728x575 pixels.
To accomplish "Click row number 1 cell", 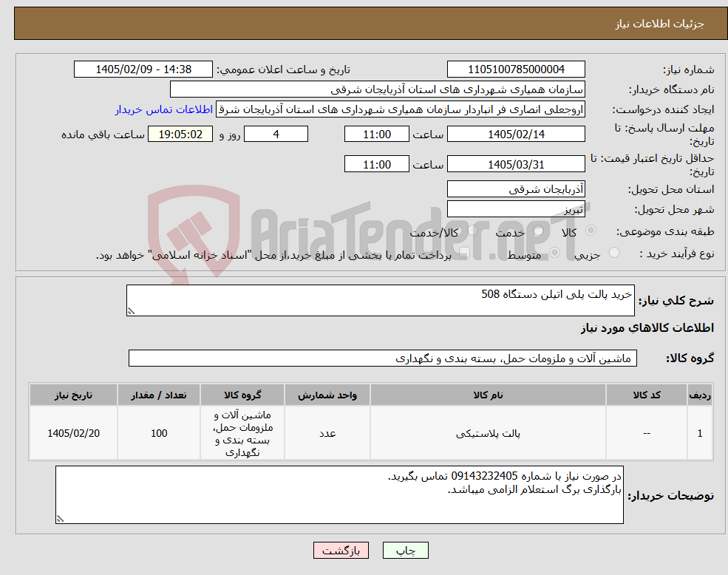I will 700,433.
